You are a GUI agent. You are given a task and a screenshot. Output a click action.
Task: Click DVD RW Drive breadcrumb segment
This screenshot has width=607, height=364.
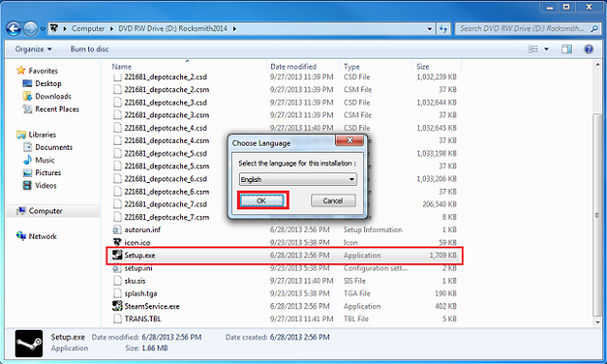(x=172, y=28)
